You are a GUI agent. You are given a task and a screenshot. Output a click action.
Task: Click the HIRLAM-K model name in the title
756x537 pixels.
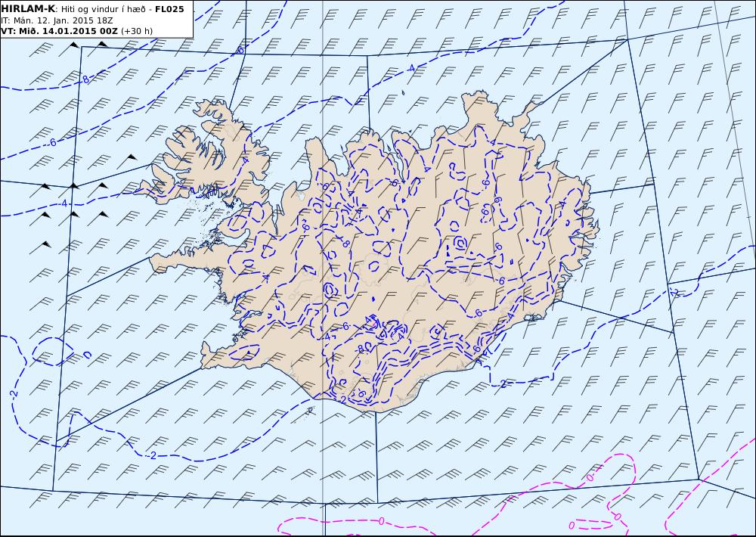28,8
